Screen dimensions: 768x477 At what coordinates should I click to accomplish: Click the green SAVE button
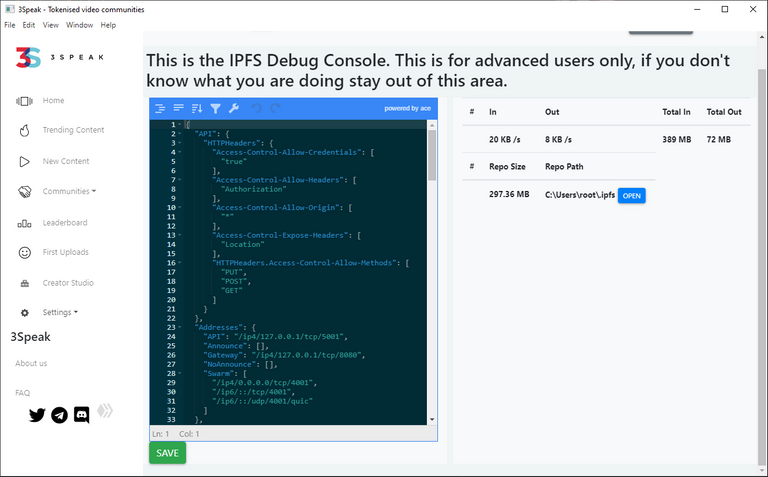tap(168, 453)
